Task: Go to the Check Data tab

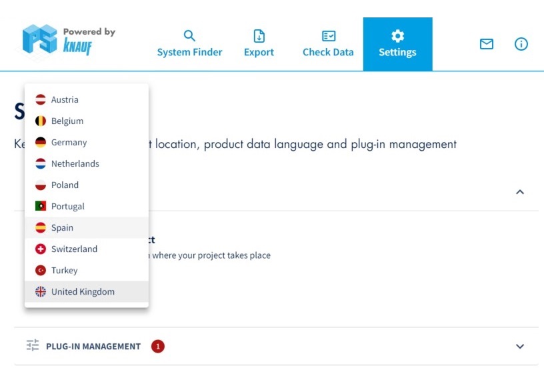Action: click(x=328, y=44)
